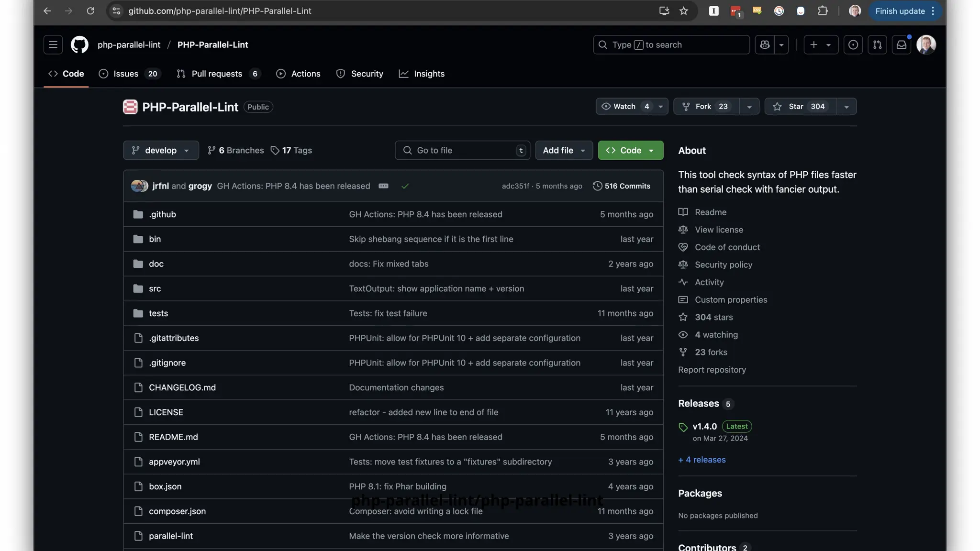Expand the Star lists dropdown arrow
The width and height of the screenshot is (980, 551).
(x=846, y=106)
